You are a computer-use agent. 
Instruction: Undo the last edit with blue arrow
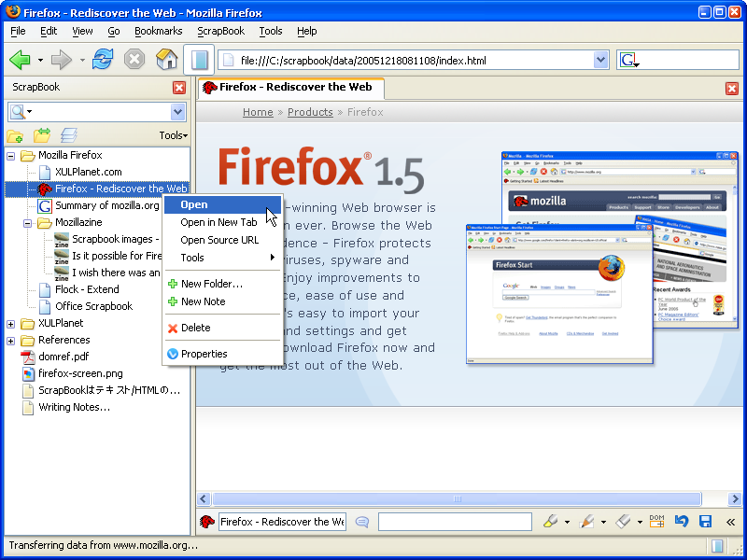tap(682, 522)
